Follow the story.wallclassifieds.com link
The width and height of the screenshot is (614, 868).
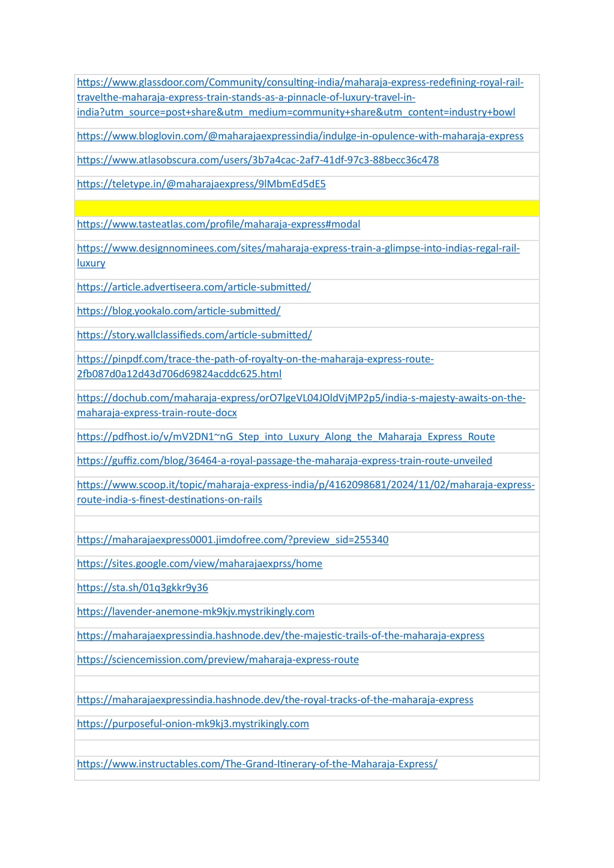pos(194,335)
